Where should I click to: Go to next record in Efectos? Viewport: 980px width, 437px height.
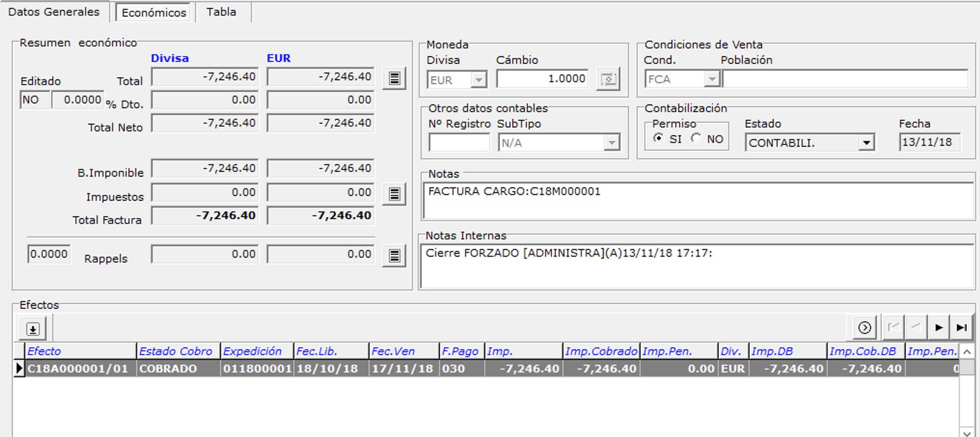[939, 328]
